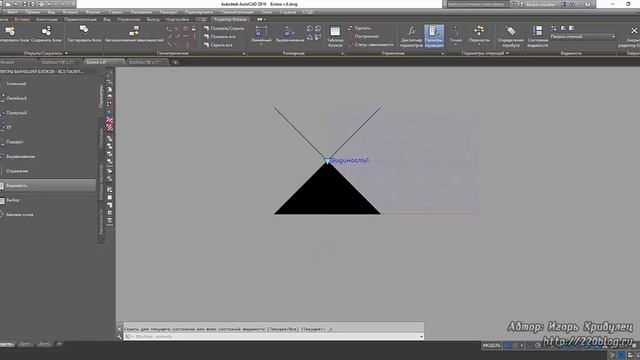The width and height of the screenshot is (640, 360).
Task: Expand the Open/Save panel arrow
Action: (x=66, y=53)
